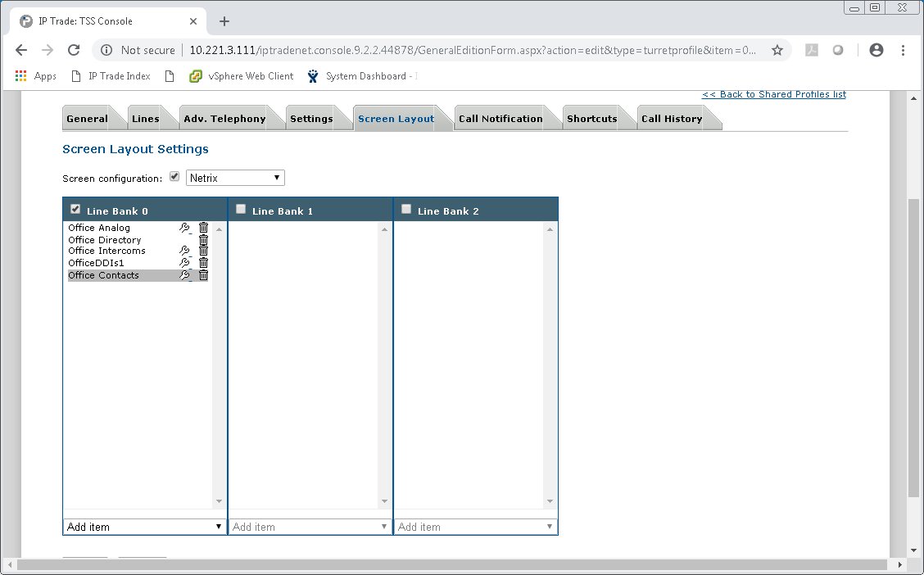Open the Adv. Telephony tab
Viewport: 924px width, 575px height.
(224, 118)
